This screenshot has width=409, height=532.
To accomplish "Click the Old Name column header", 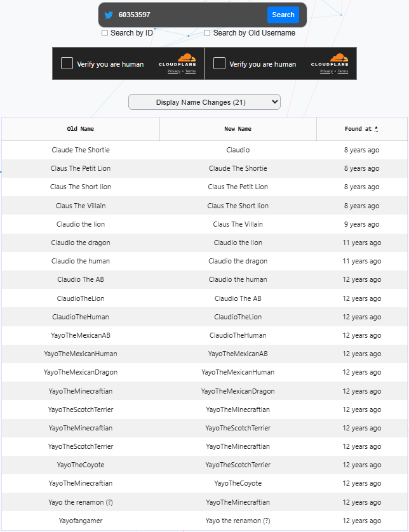I will (81, 129).
